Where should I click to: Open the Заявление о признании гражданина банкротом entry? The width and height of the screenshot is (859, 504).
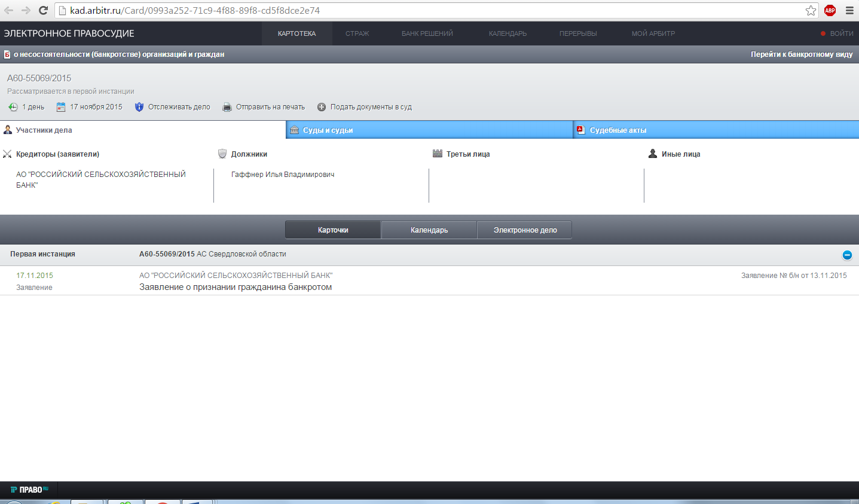[236, 287]
